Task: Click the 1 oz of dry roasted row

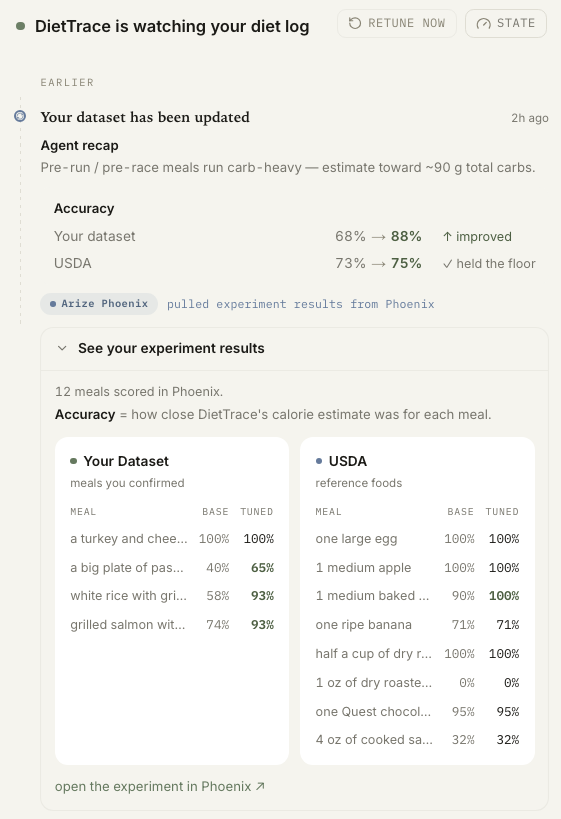Action: [x=417, y=683]
